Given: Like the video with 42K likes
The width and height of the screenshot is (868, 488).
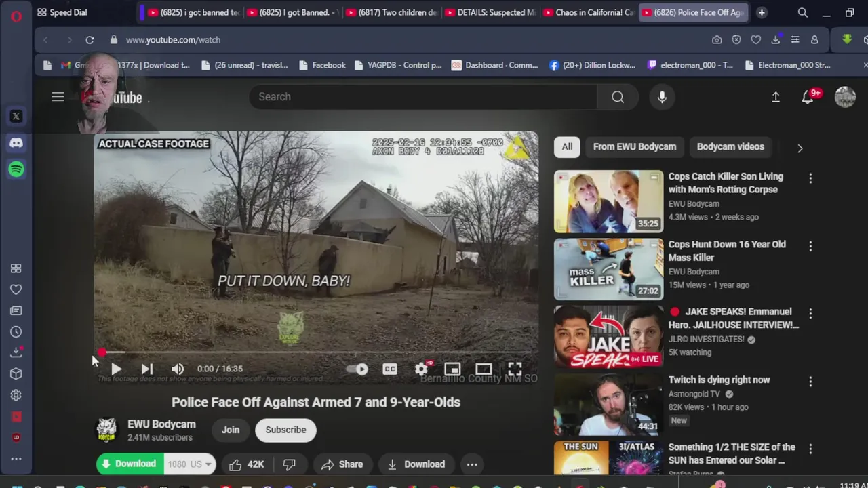Looking at the screenshot, I should pyautogui.click(x=246, y=464).
